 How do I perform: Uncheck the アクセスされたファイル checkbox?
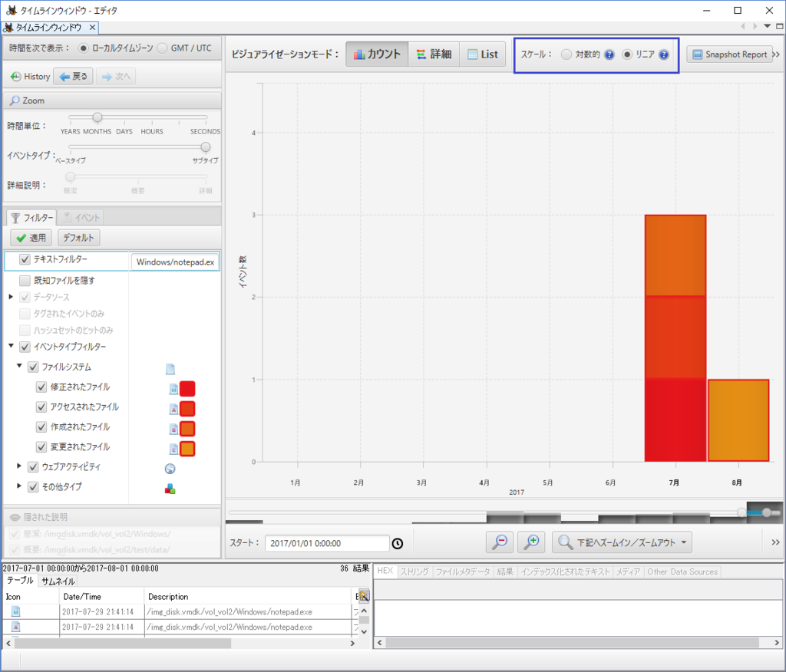click(41, 407)
